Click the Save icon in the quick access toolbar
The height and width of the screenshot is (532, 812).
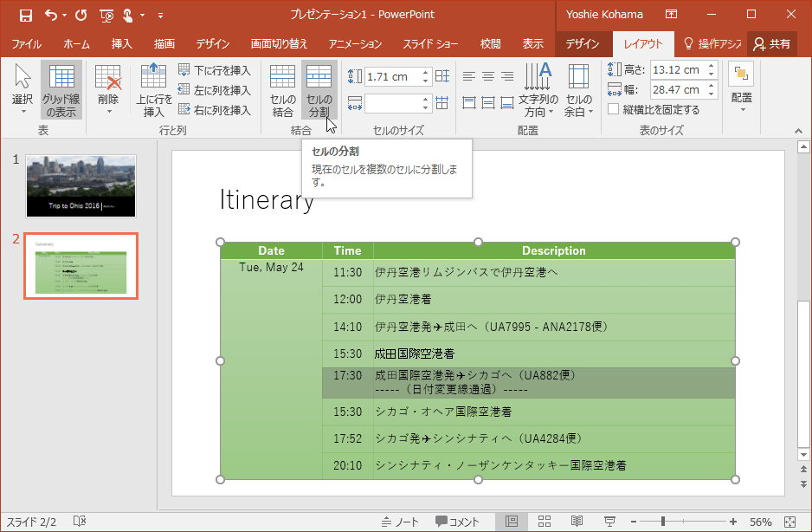(25, 15)
